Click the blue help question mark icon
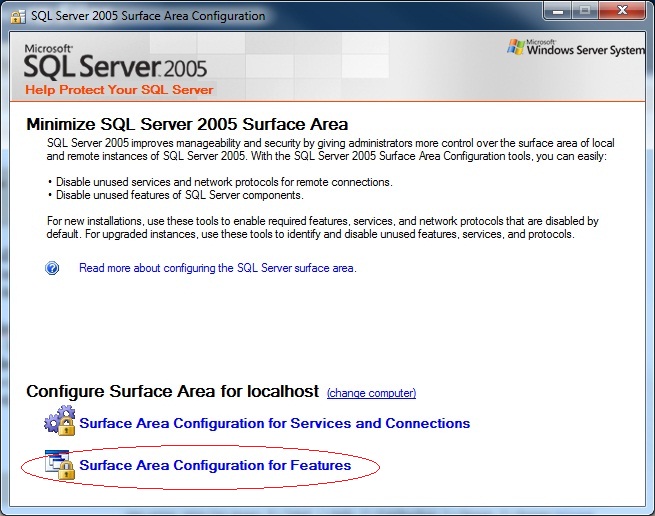This screenshot has height=516, width=655. pyautogui.click(x=52, y=268)
